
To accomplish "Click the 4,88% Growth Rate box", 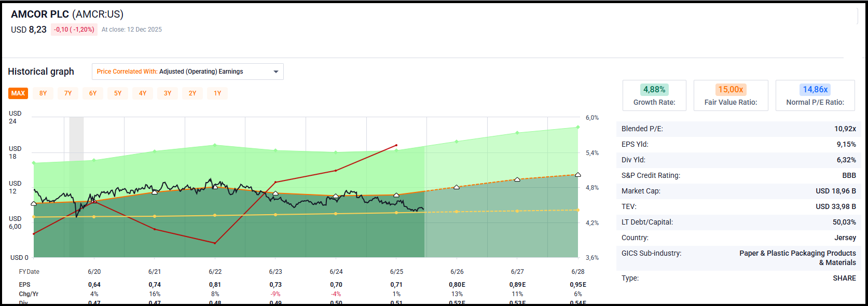I will click(654, 95).
